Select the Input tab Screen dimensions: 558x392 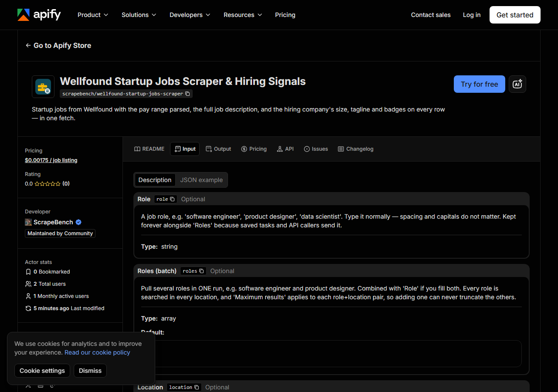(x=185, y=149)
